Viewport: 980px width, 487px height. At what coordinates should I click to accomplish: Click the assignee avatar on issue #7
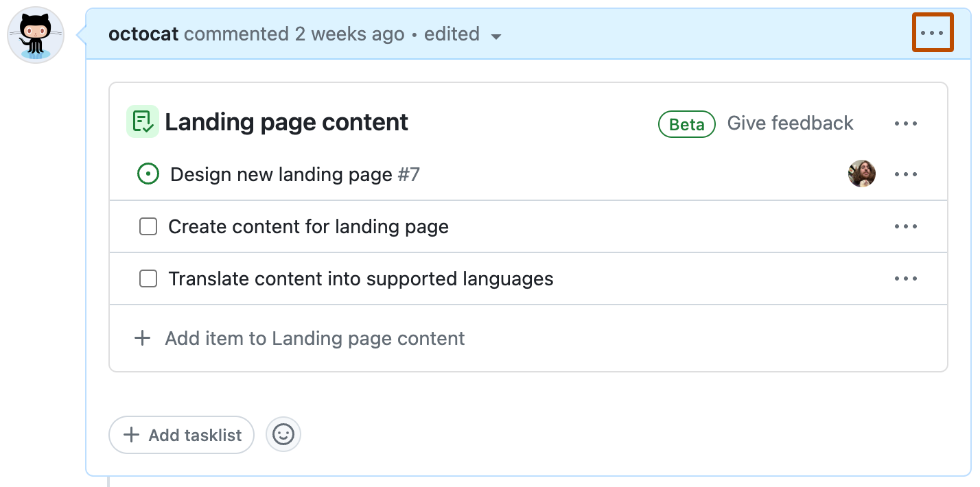tap(862, 174)
